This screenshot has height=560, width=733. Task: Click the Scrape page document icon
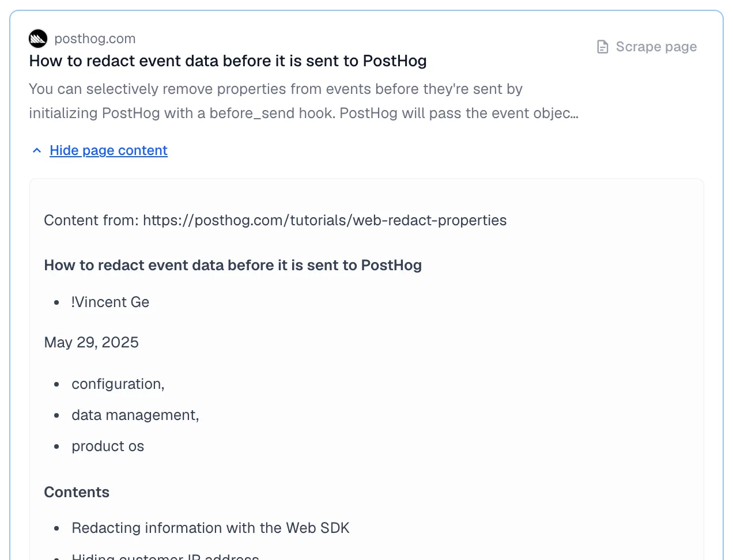602,47
